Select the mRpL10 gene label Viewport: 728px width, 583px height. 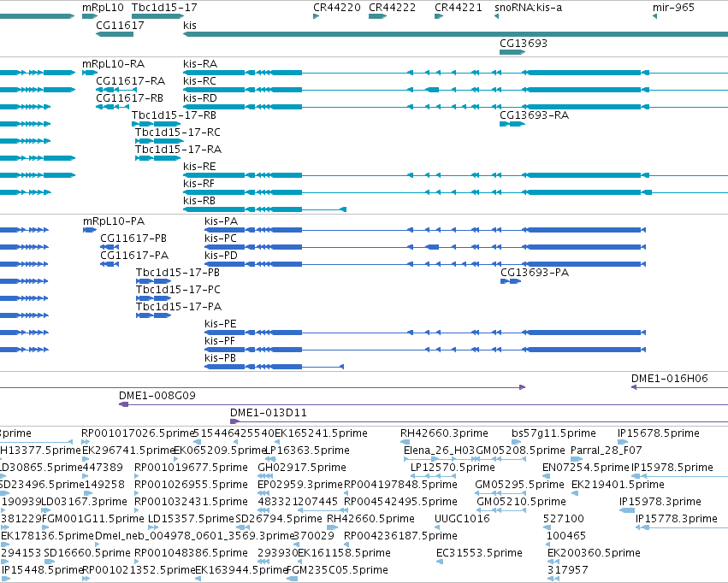[x=103, y=8]
